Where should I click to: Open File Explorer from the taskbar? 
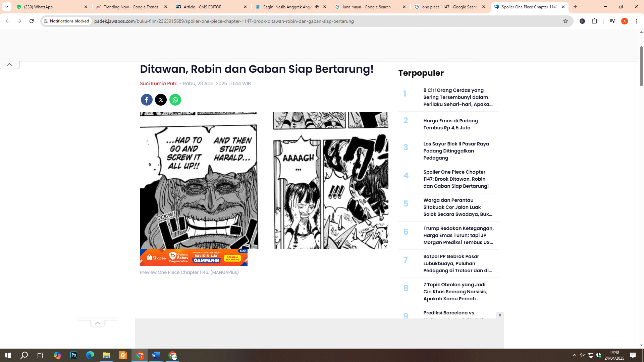pos(107,355)
